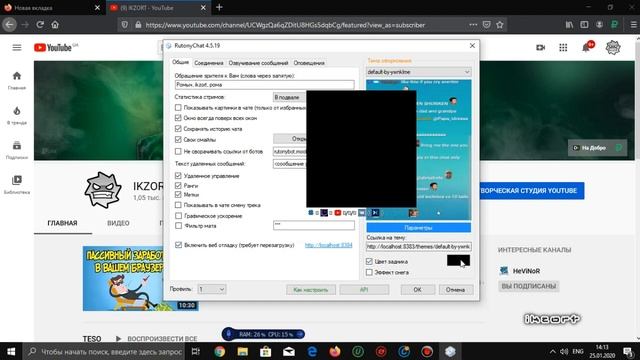This screenshot has width=640, height=360.
Task: Toggle Ranks (Ранги) checkbox
Action: point(178,185)
